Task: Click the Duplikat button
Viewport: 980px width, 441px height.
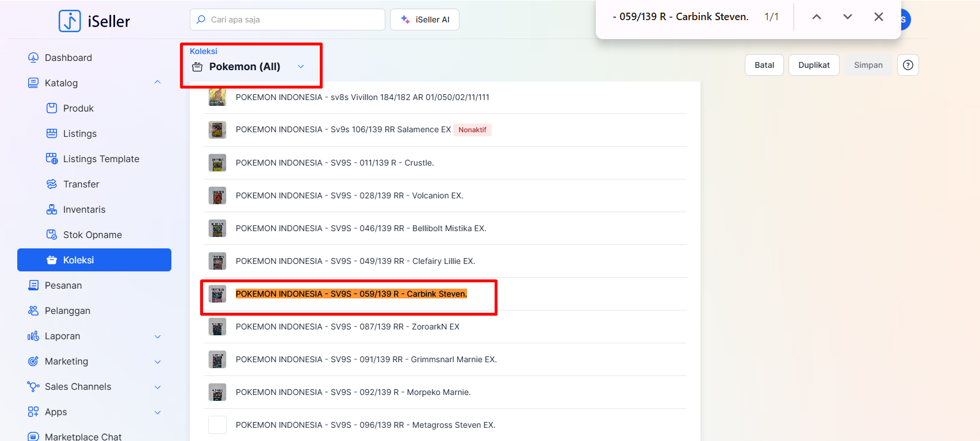Action: pos(814,65)
